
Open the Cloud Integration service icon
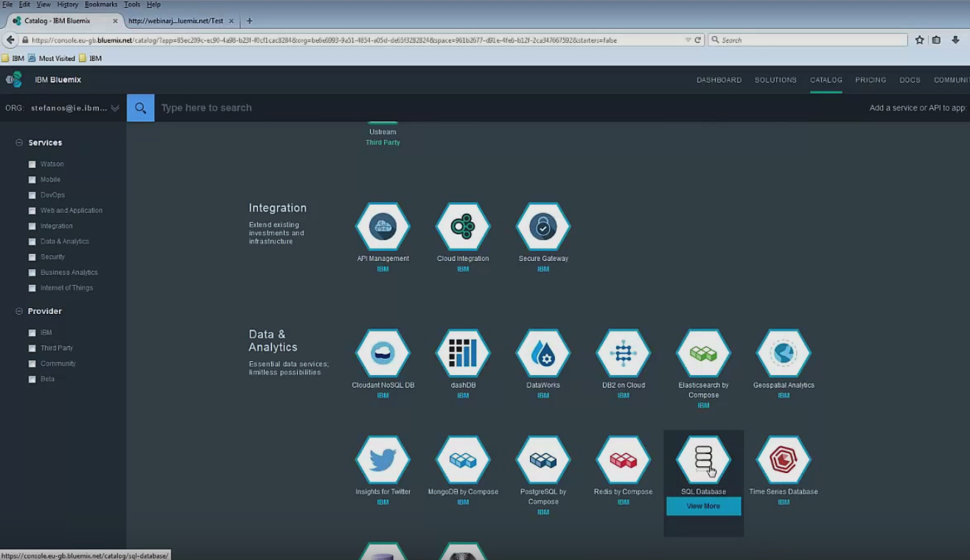[x=463, y=227]
